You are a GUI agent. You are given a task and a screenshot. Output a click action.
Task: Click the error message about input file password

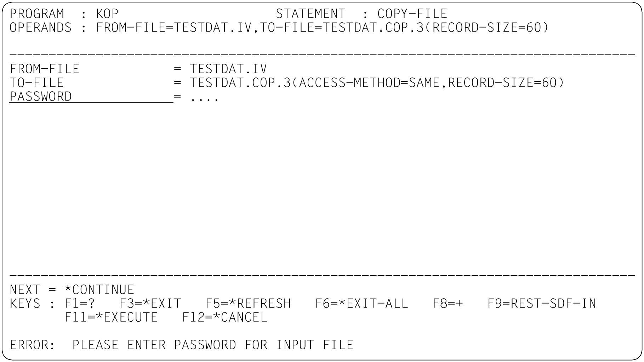click(x=213, y=345)
